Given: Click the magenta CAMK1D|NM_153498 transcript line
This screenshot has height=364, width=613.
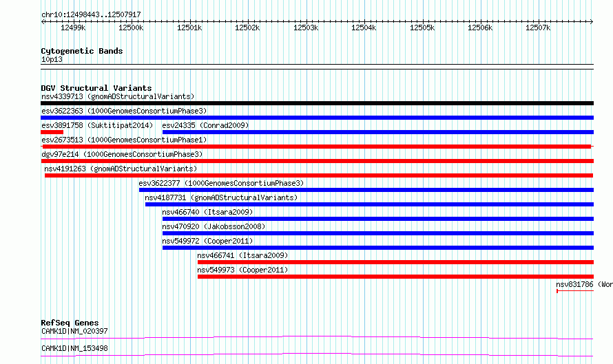Looking at the screenshot, I should coord(317,354).
